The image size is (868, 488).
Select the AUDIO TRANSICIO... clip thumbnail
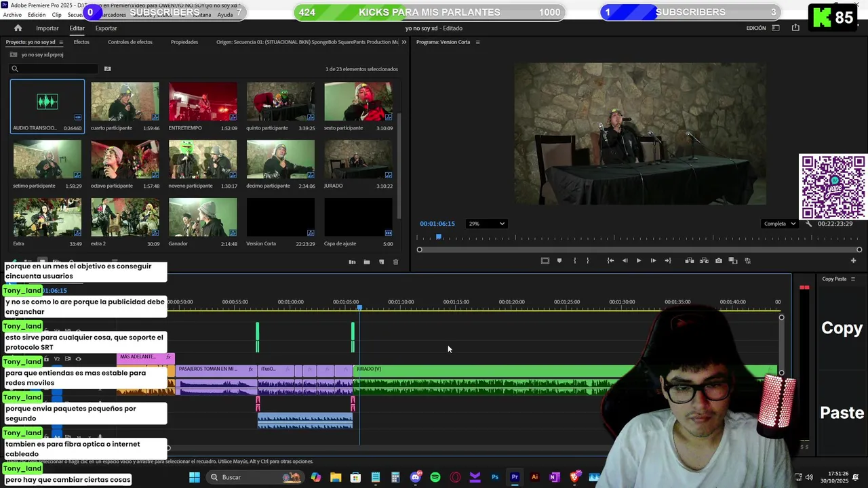[47, 102]
